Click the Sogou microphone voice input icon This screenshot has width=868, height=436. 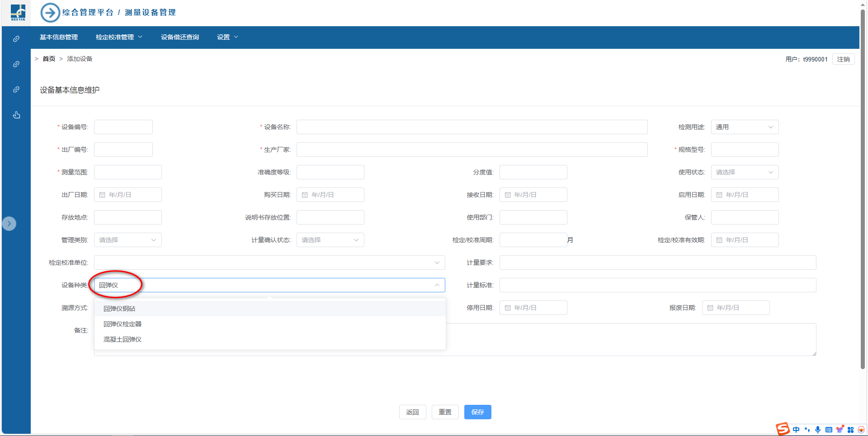818,430
